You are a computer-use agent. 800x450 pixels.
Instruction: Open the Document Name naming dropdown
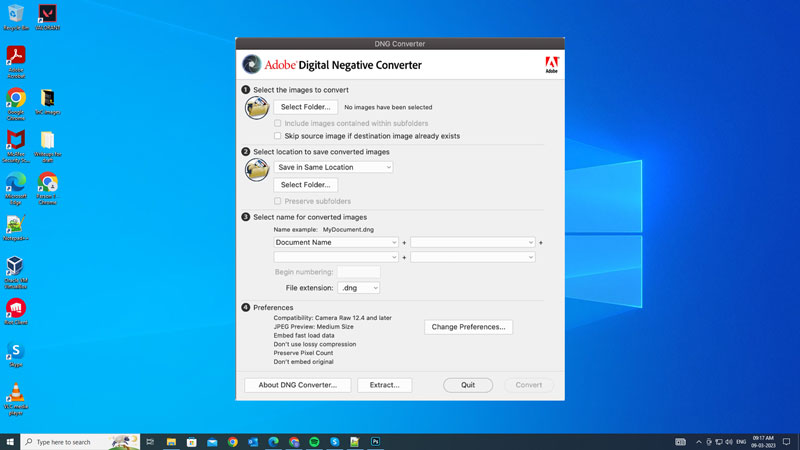tap(336, 242)
